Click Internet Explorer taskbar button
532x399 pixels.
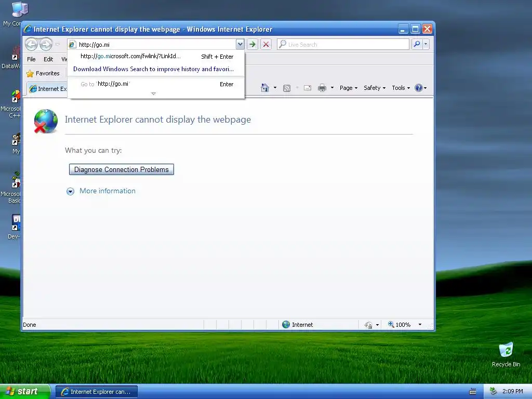(x=96, y=392)
